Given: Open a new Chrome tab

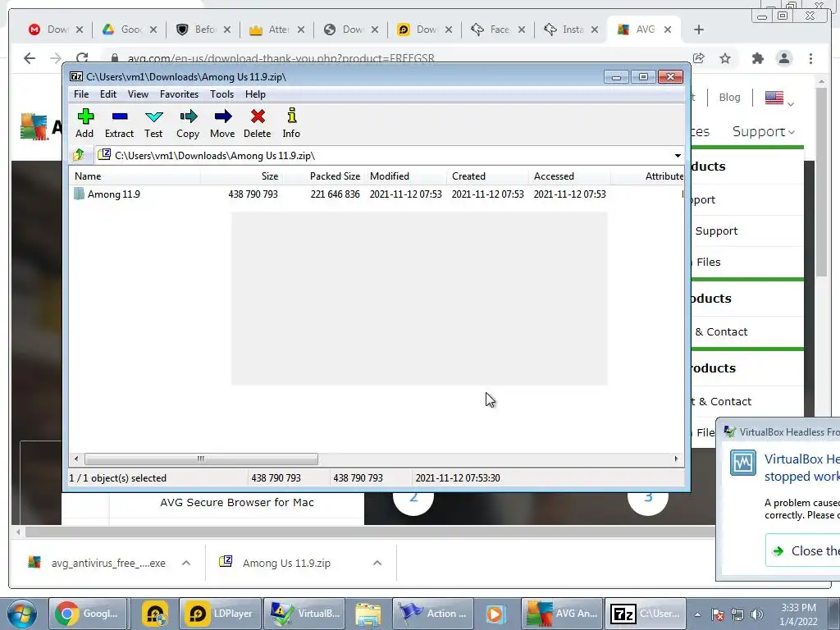Looking at the screenshot, I should (x=699, y=30).
